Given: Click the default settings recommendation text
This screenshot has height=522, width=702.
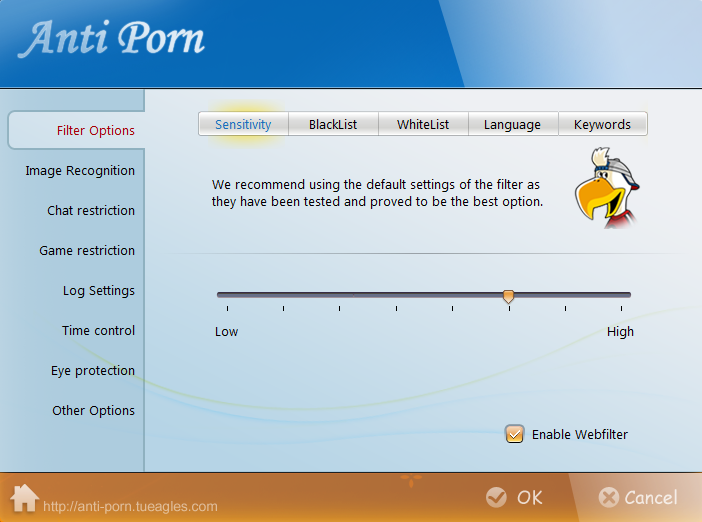Looking at the screenshot, I should click(377, 193).
